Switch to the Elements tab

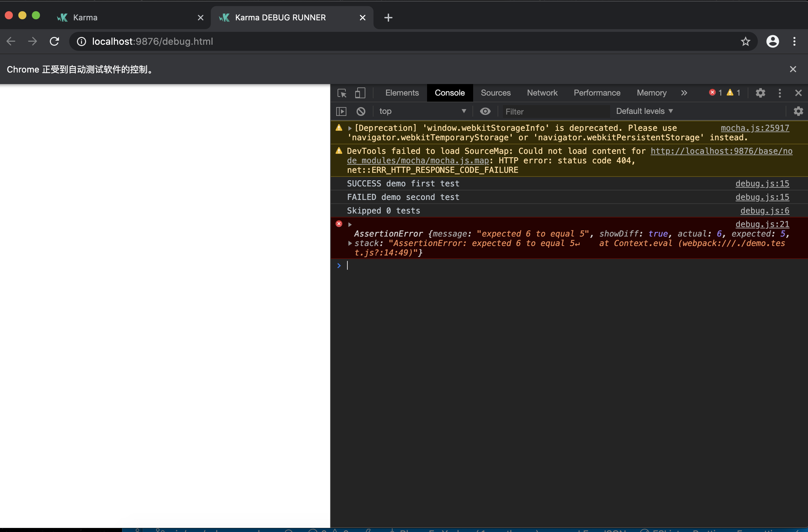coord(402,93)
